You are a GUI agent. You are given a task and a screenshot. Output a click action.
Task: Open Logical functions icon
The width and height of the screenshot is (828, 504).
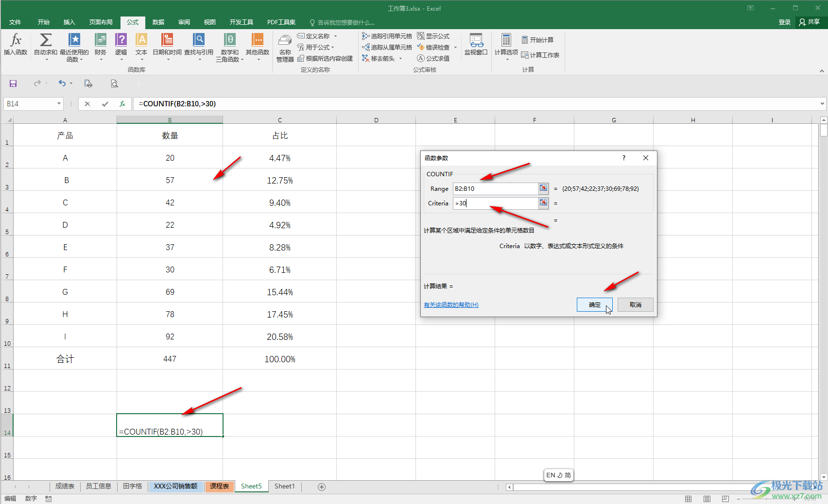(x=121, y=40)
